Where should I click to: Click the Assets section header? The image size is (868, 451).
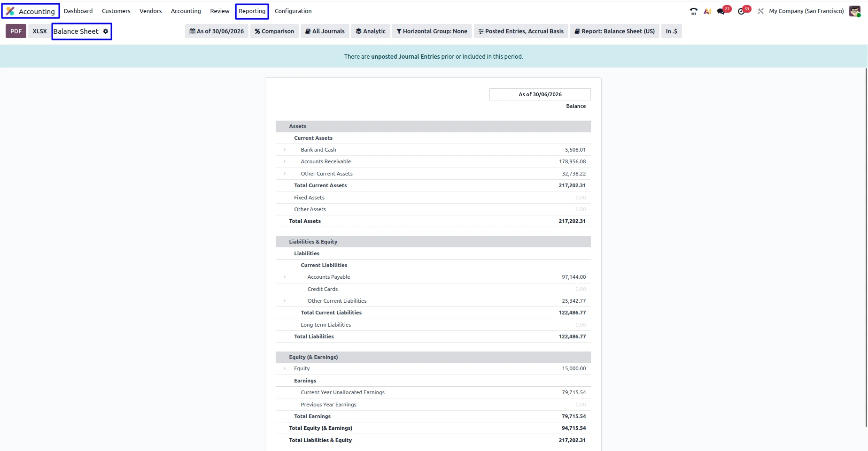tap(433, 126)
